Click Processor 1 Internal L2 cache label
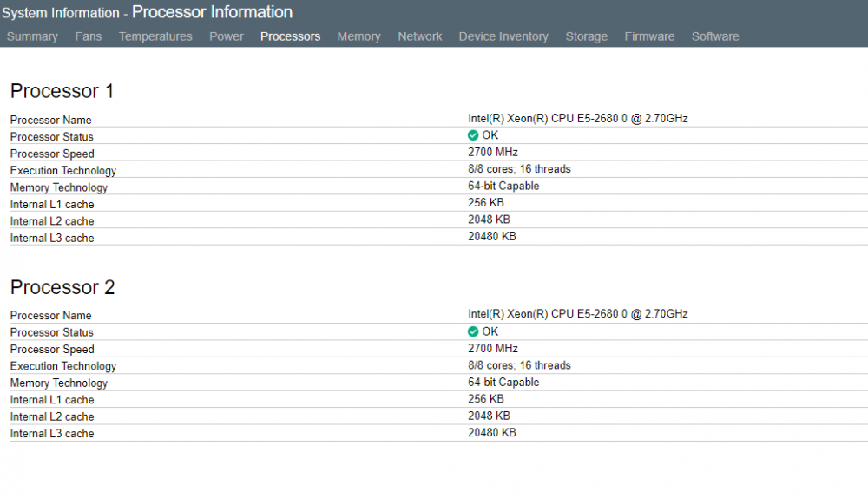The width and height of the screenshot is (868, 498). (52, 221)
